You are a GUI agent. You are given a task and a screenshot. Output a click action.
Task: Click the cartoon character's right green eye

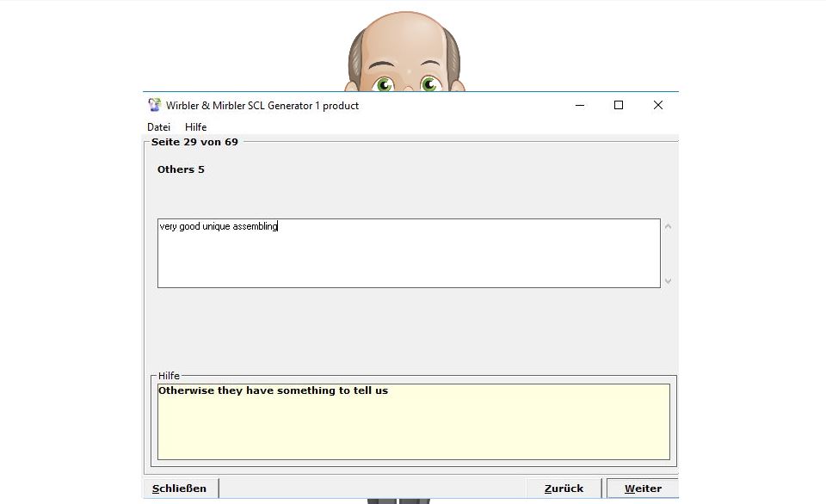click(428, 84)
